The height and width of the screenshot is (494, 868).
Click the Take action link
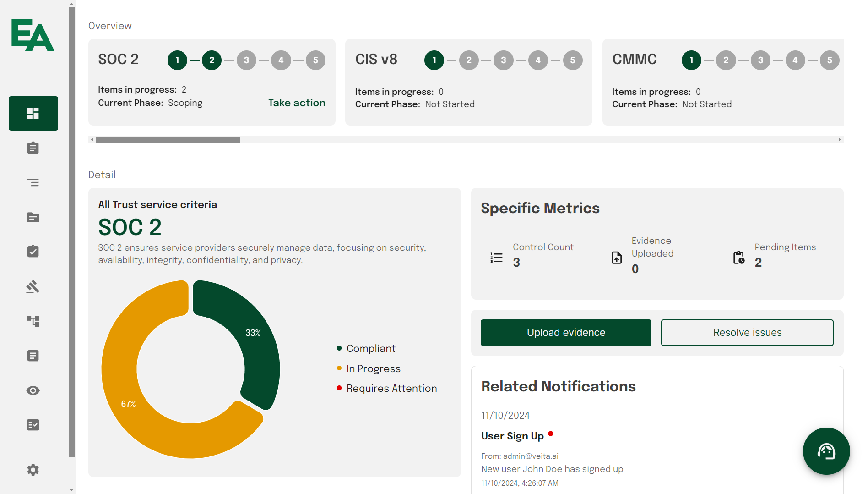pyautogui.click(x=297, y=103)
